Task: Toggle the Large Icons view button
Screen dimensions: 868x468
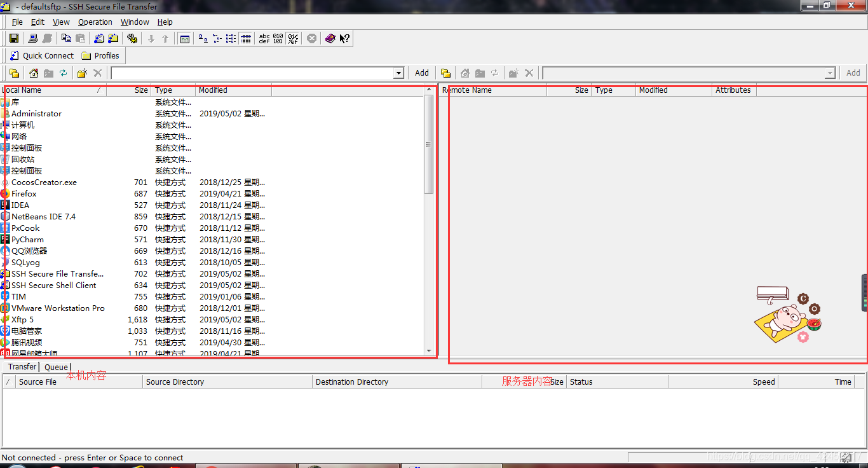Action: coord(203,39)
